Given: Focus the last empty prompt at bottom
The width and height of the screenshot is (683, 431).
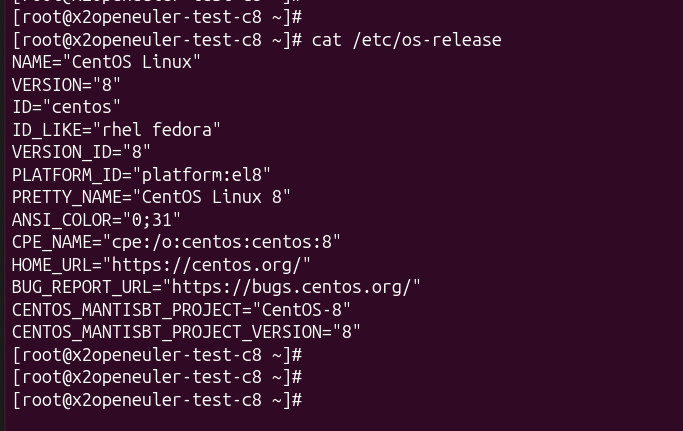Looking at the screenshot, I should click(156, 400).
